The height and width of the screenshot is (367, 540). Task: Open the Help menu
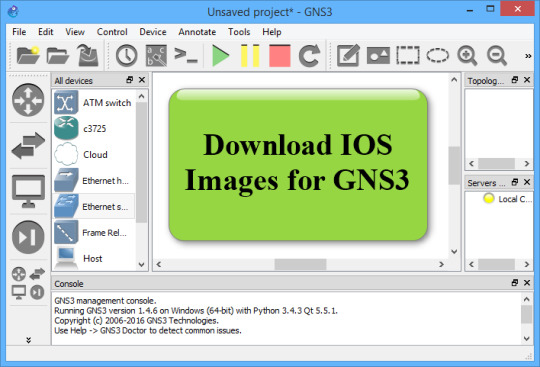pyautogui.click(x=272, y=32)
